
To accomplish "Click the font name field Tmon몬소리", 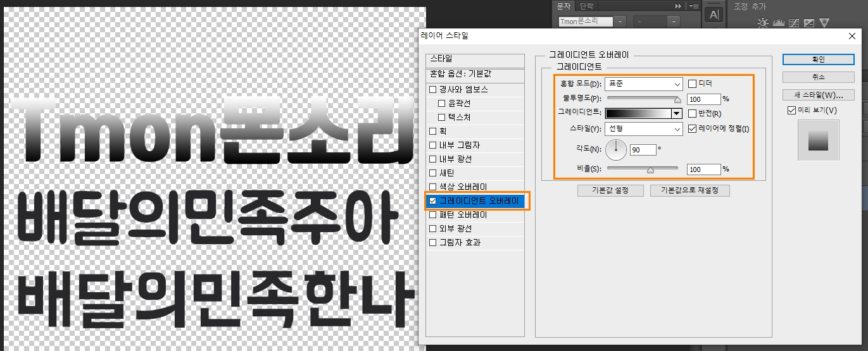I will (587, 22).
